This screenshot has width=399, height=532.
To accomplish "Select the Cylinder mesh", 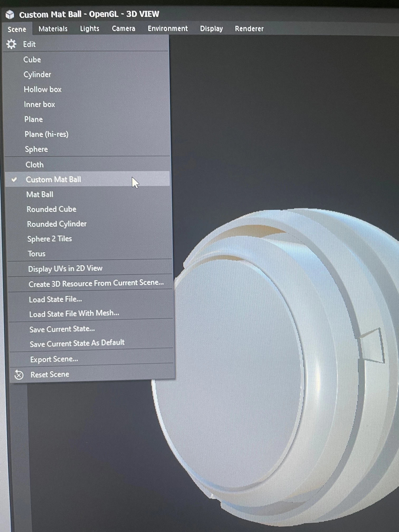I will 86,74.
